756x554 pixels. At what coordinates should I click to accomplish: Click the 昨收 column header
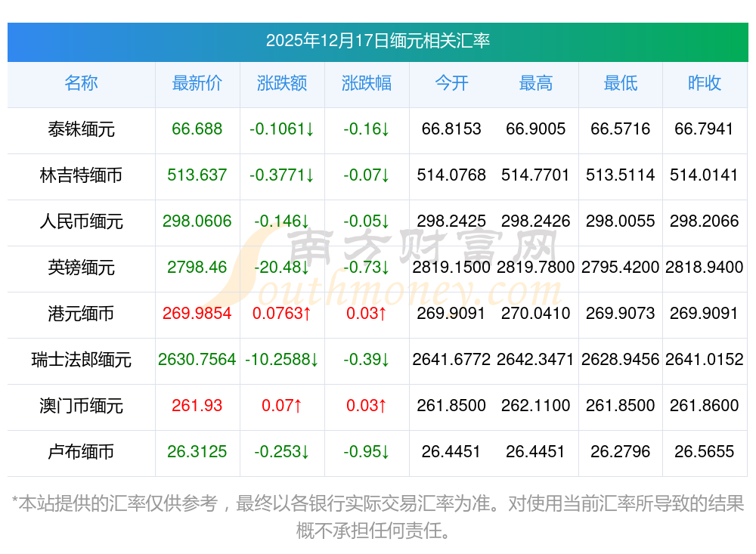[705, 83]
